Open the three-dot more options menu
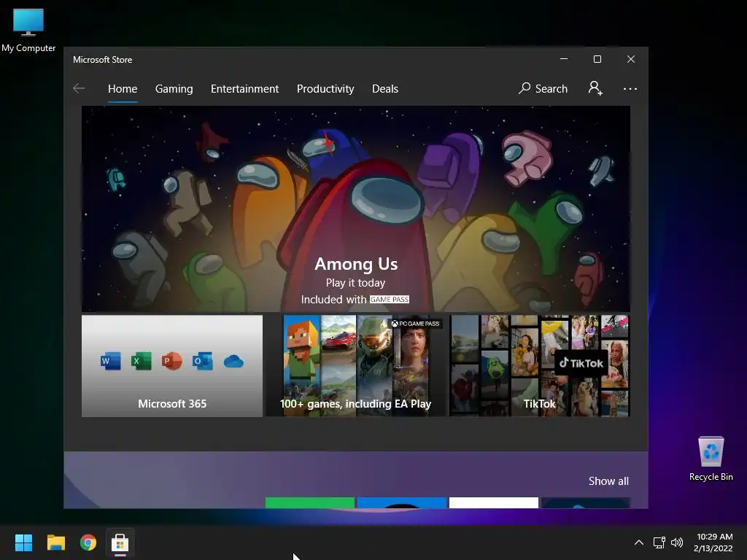747x560 pixels. tap(630, 88)
